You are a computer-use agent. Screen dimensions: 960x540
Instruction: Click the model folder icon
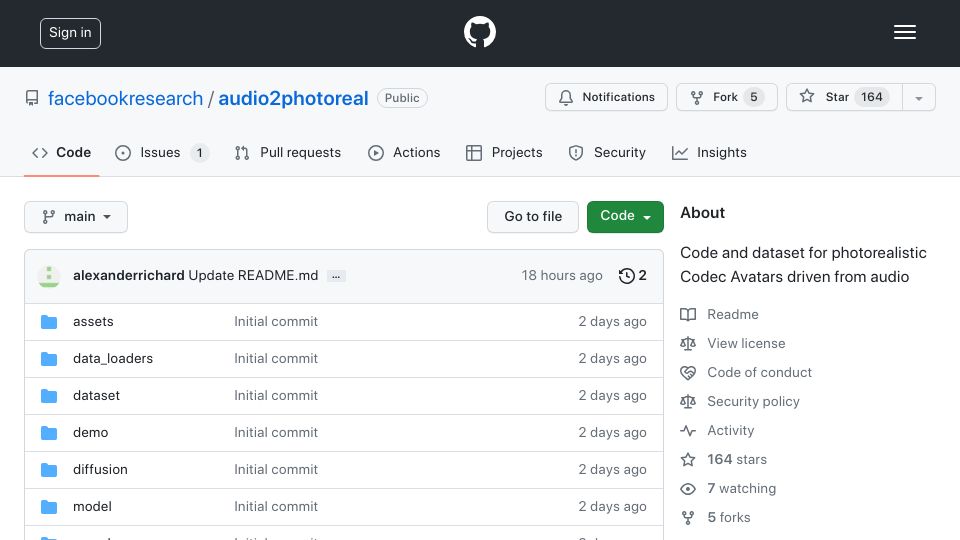click(49, 507)
